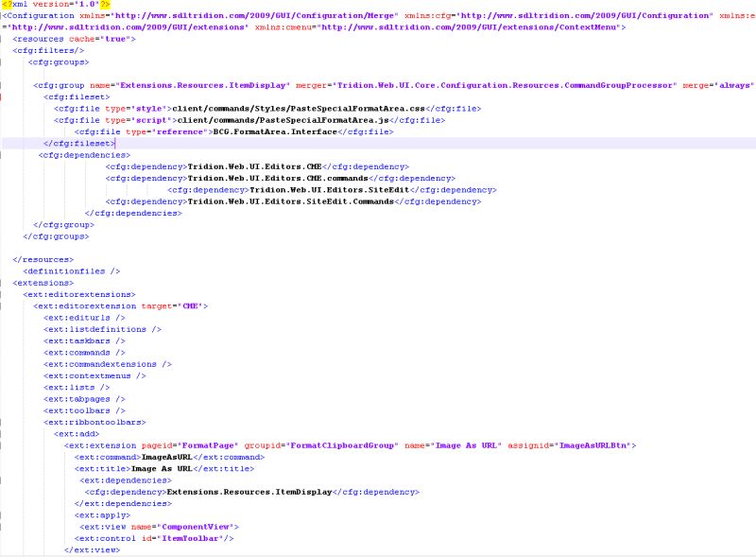Click the CommandGroupProcessor merger attribute value
Screen dimensions: 756x557
505,85
